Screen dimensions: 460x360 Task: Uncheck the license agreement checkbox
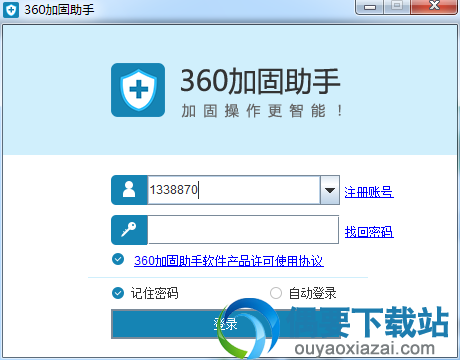click(x=118, y=259)
